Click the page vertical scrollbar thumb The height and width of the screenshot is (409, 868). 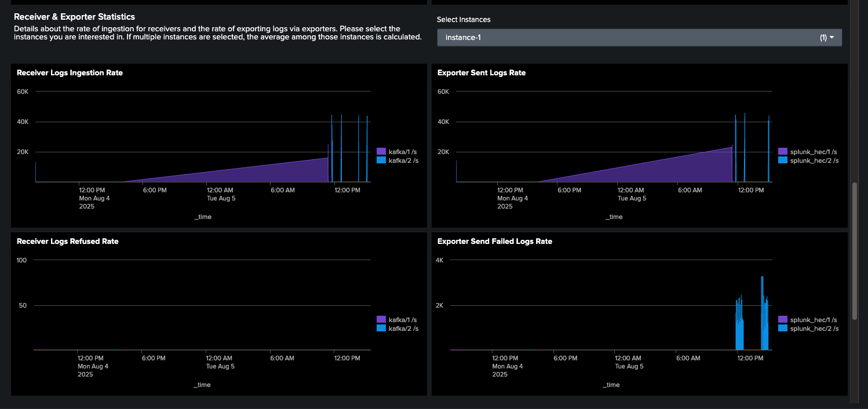tap(854, 251)
